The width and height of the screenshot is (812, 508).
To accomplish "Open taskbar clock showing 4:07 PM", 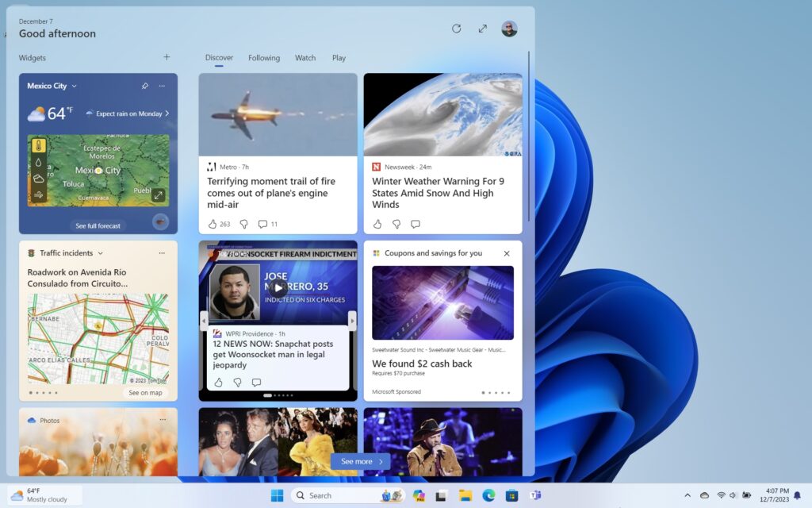I will click(774, 495).
